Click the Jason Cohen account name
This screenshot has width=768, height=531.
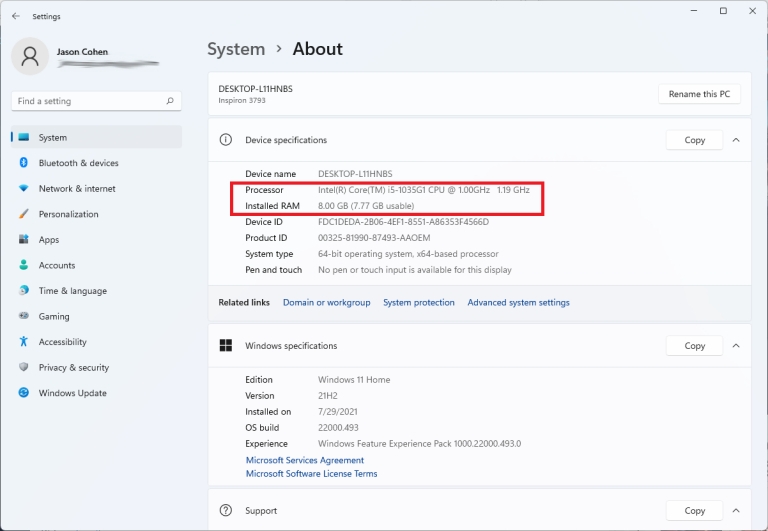[82, 51]
